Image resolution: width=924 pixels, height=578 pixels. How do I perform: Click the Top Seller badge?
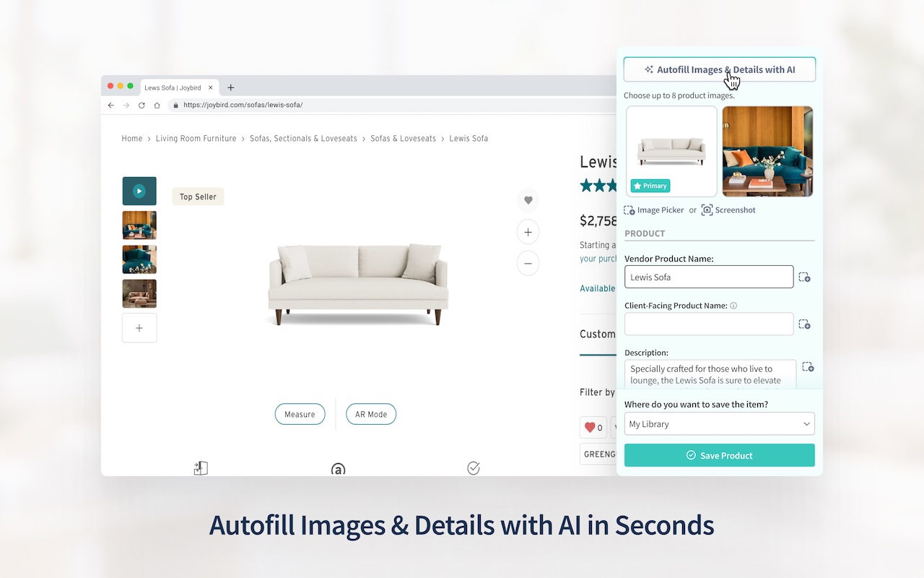pyautogui.click(x=198, y=197)
